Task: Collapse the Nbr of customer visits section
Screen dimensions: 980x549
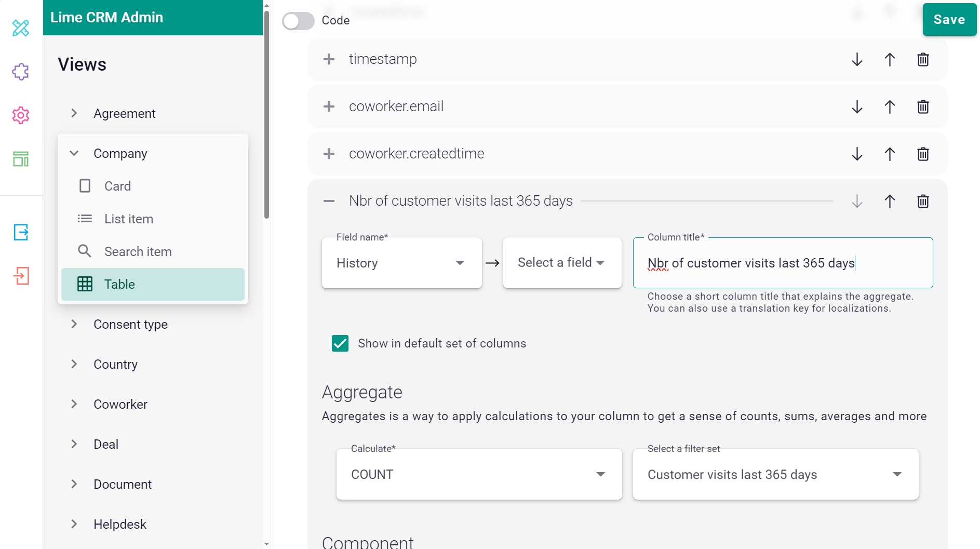Action: pos(329,201)
